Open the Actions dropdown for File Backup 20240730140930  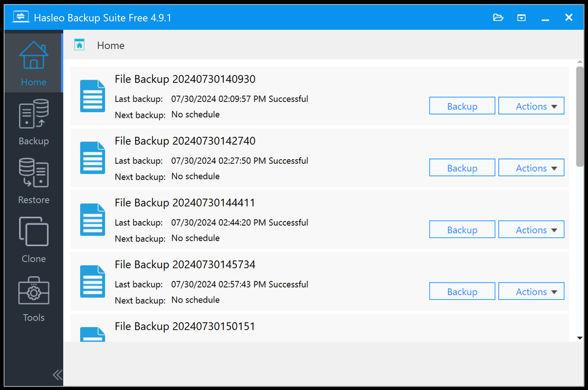(x=531, y=106)
